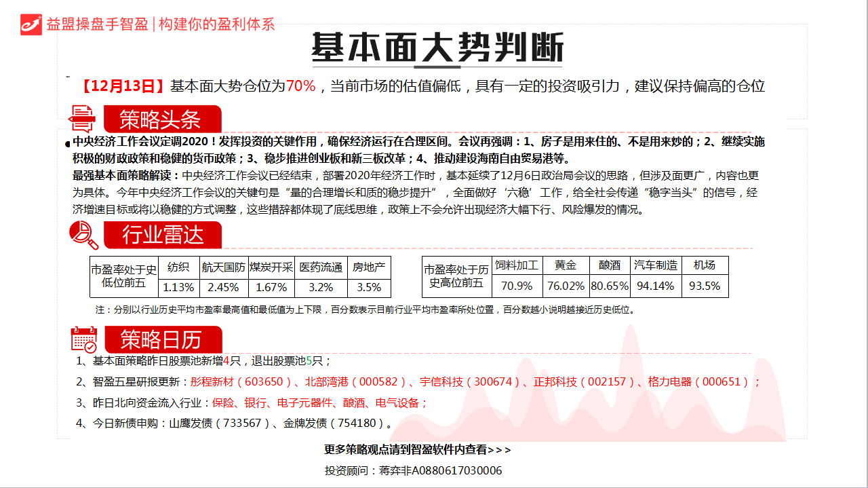Select the 策略日历 section header
This screenshot has width=868, height=488.
[x=161, y=339]
